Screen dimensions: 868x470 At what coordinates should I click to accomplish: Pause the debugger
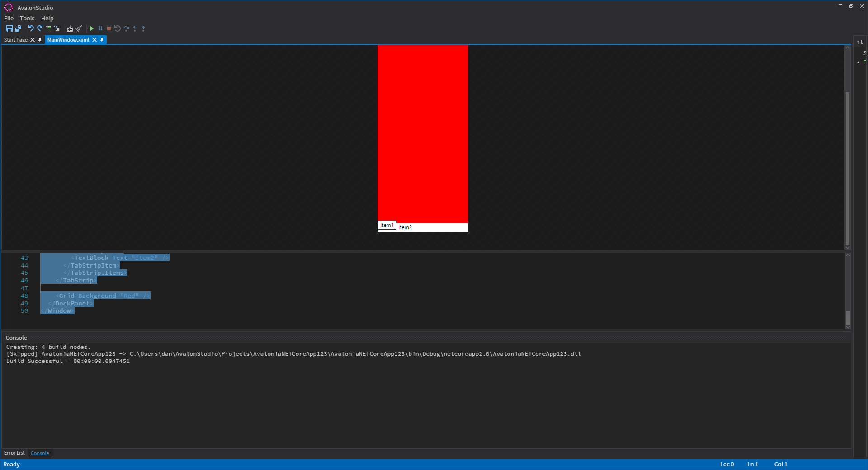tap(100, 28)
